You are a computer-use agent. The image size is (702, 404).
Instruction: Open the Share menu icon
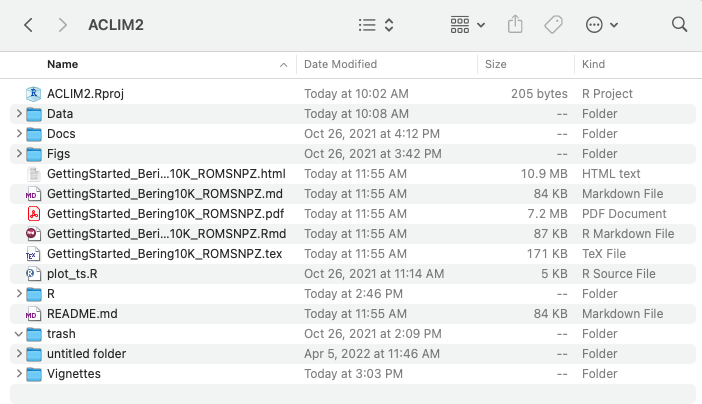coord(516,24)
